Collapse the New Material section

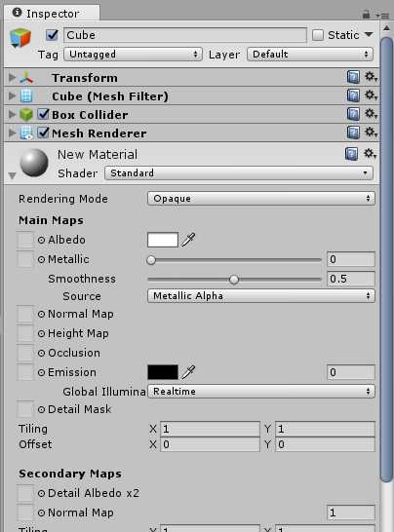pyautogui.click(x=13, y=175)
